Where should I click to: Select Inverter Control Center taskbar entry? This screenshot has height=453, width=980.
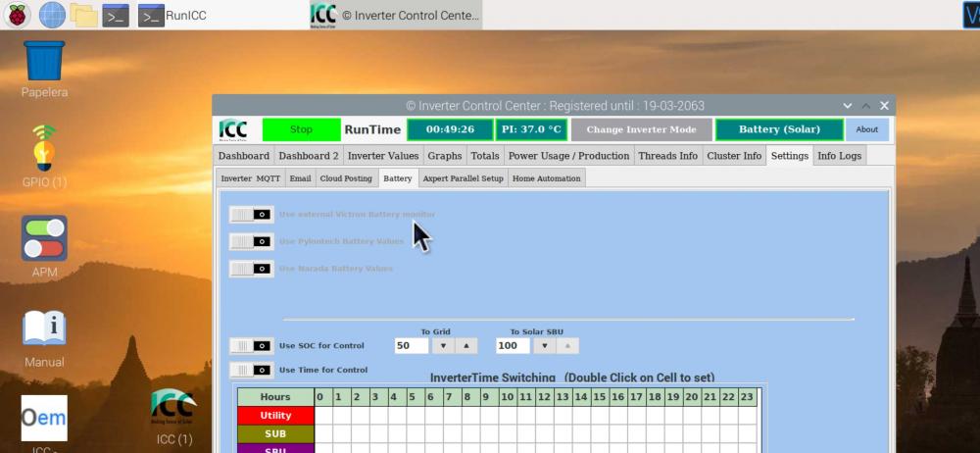[396, 15]
